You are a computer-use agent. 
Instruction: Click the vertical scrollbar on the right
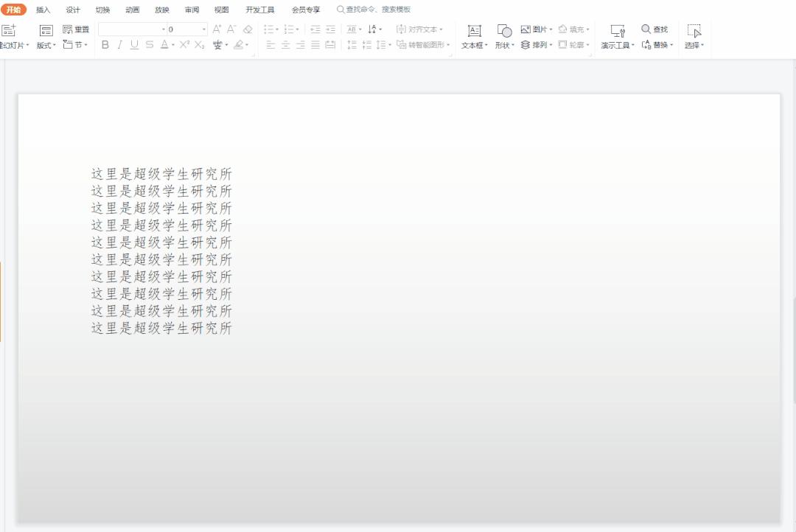coord(794,350)
